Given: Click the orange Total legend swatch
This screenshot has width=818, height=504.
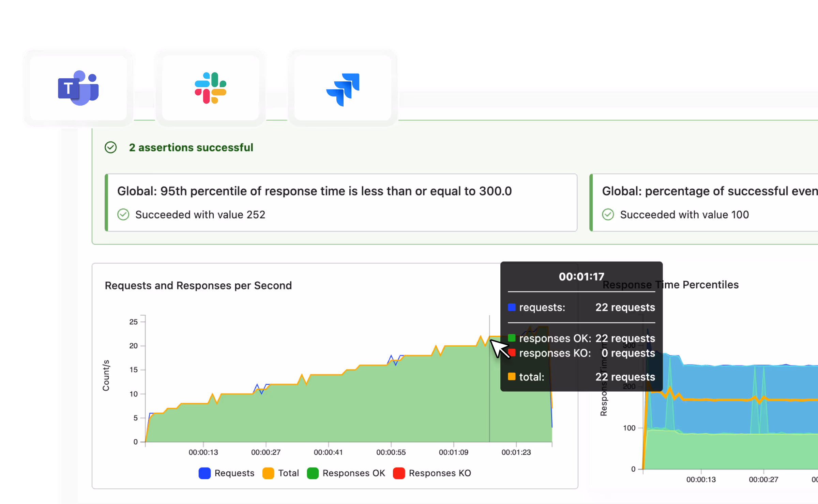Looking at the screenshot, I should pos(268,473).
